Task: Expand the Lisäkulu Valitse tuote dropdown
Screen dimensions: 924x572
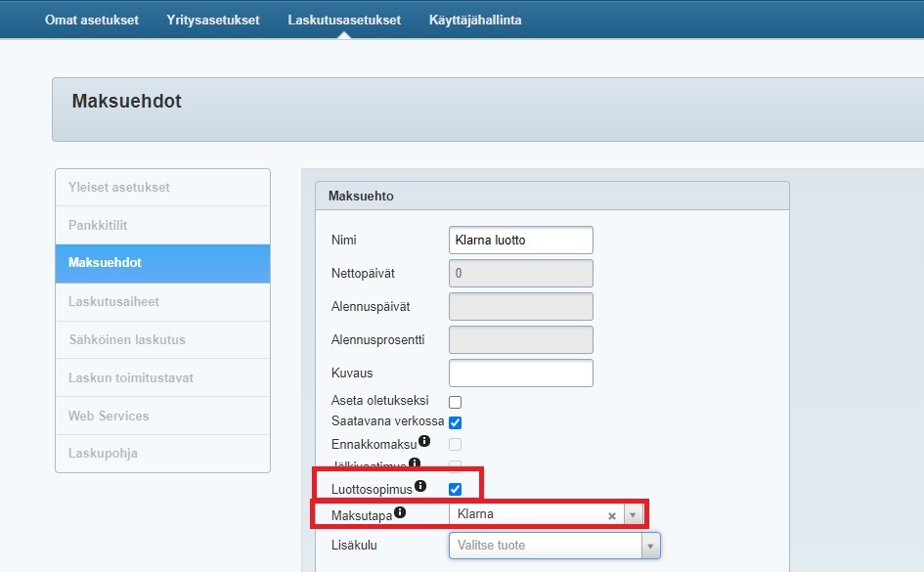Action: click(x=650, y=546)
